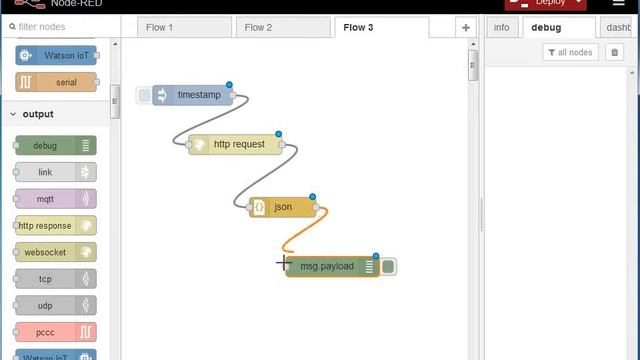Choose the mqtt output palette node

56,199
